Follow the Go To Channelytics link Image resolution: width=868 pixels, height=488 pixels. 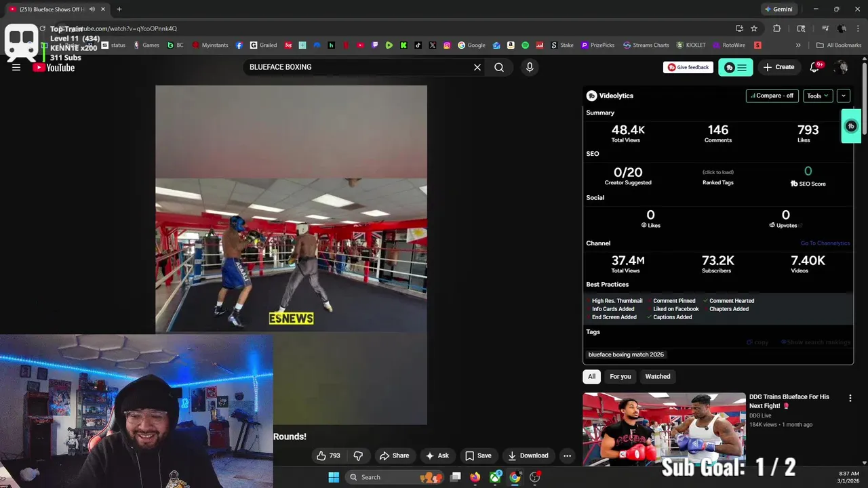[825, 243]
